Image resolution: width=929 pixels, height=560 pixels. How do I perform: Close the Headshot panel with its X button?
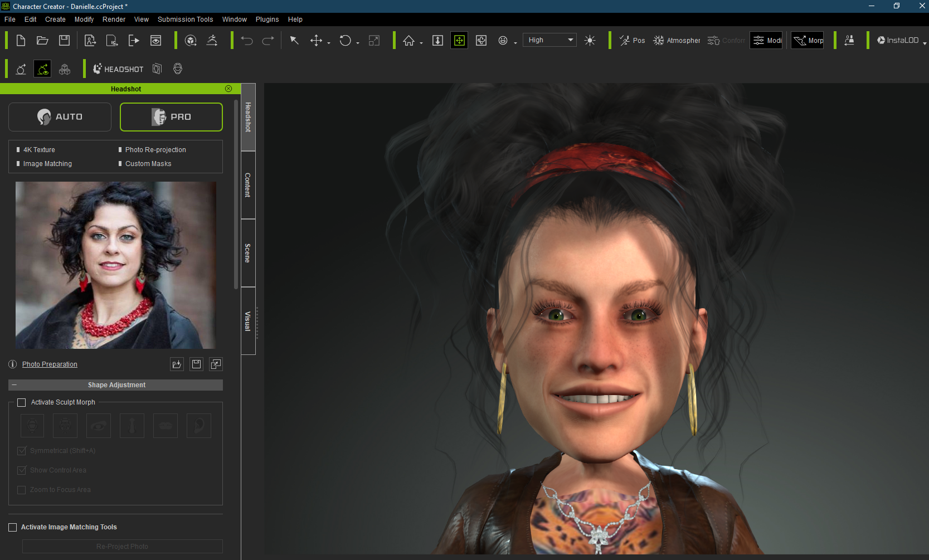[x=228, y=89]
